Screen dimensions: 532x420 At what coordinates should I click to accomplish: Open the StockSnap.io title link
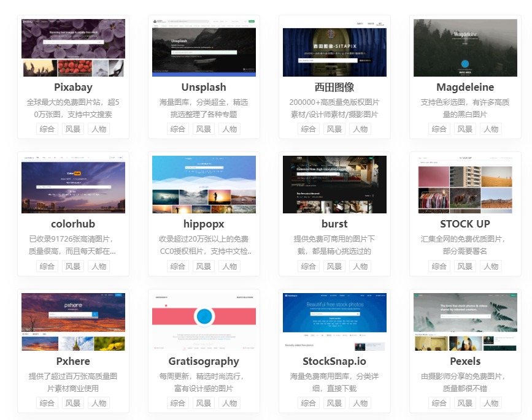click(334, 361)
